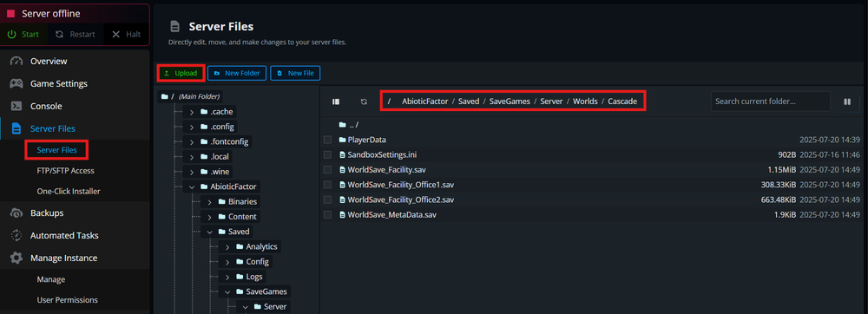Click the Cascade breadcrumb segment

click(x=622, y=101)
